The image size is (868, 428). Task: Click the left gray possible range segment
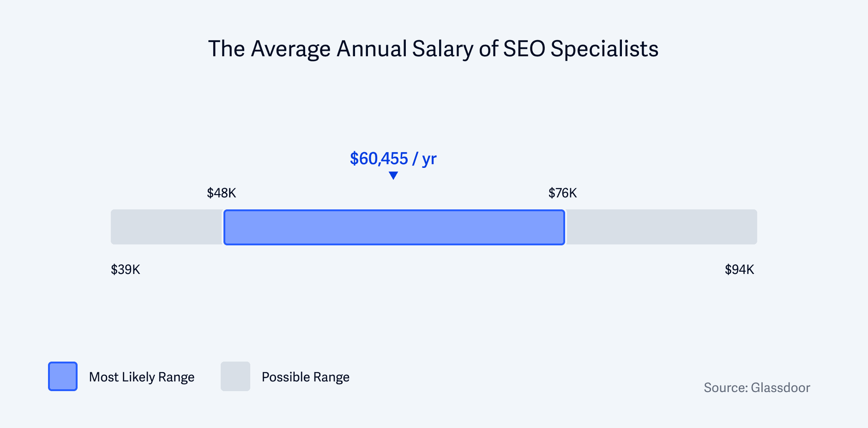pyautogui.click(x=167, y=227)
